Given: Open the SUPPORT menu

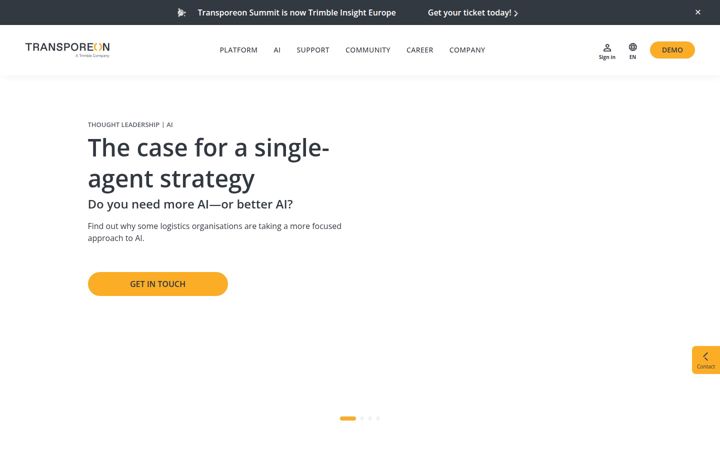Looking at the screenshot, I should click(313, 50).
